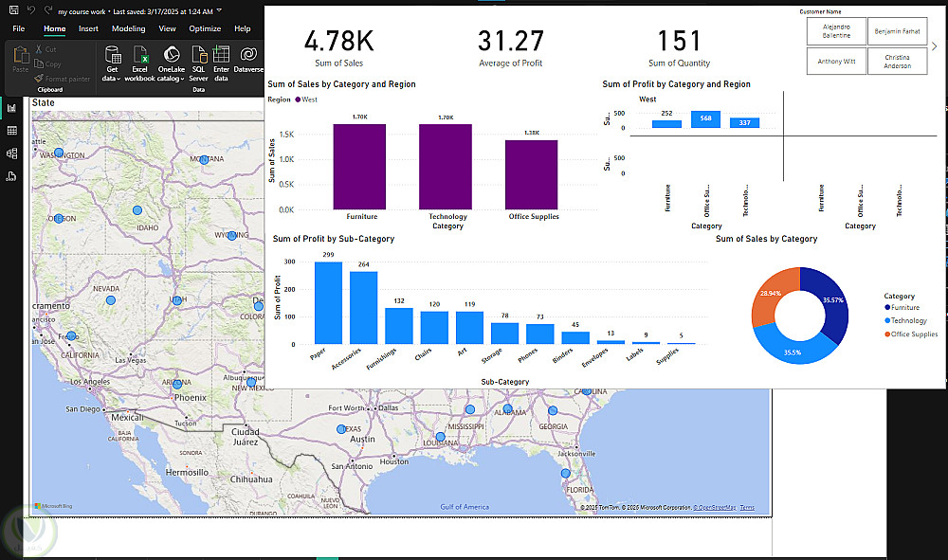Switch to Table view in sidebar
Image resolution: width=948 pixels, height=560 pixels.
(x=11, y=131)
